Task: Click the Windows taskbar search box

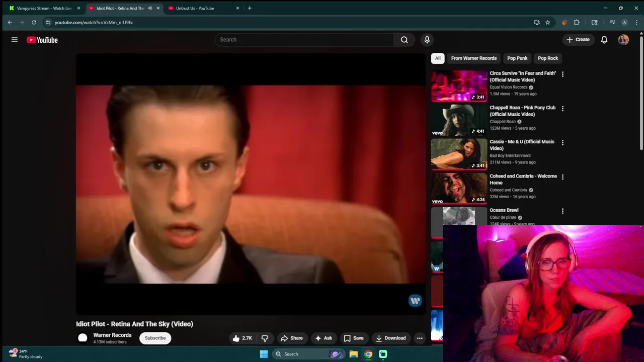Action: coord(308,354)
